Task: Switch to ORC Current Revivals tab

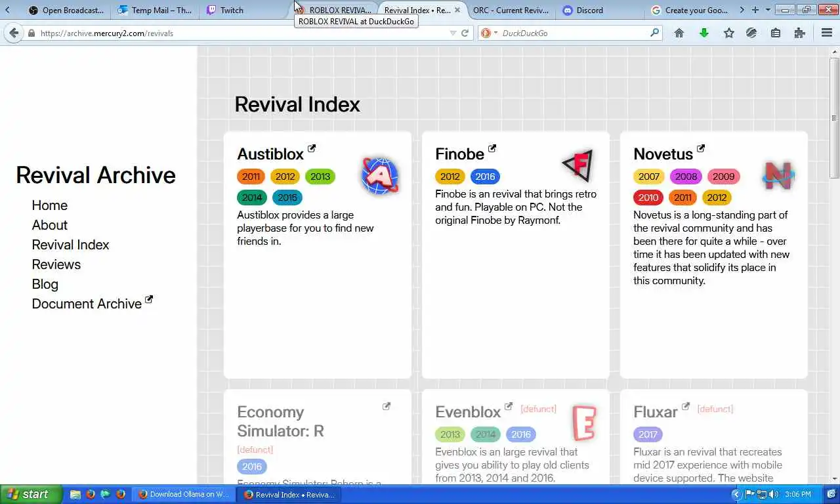Action: tap(511, 10)
